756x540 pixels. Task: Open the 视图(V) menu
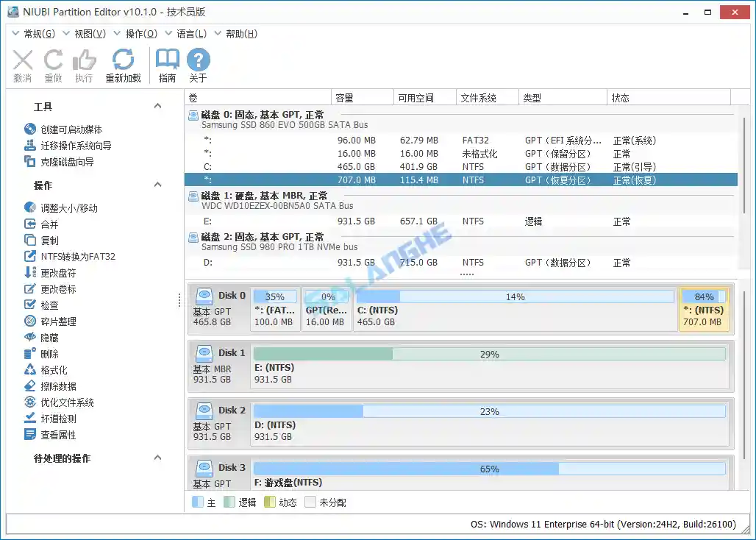85,34
